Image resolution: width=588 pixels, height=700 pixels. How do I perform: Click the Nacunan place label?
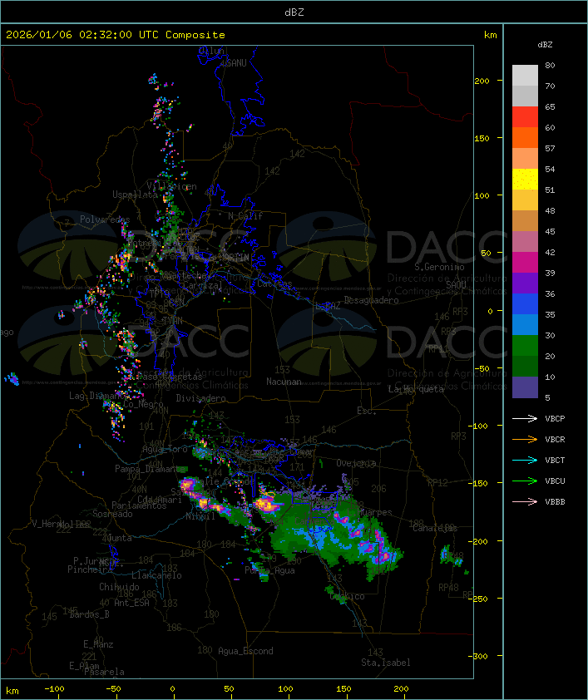284,382
